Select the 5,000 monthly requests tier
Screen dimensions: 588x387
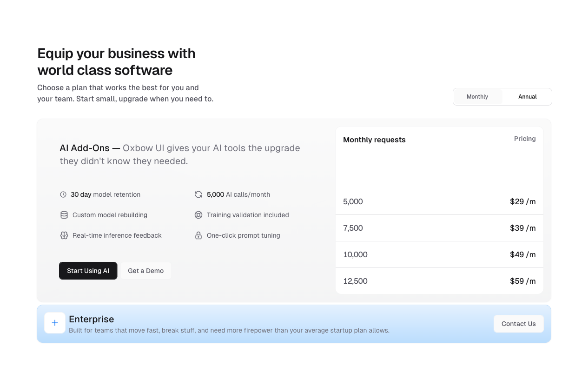(x=439, y=201)
